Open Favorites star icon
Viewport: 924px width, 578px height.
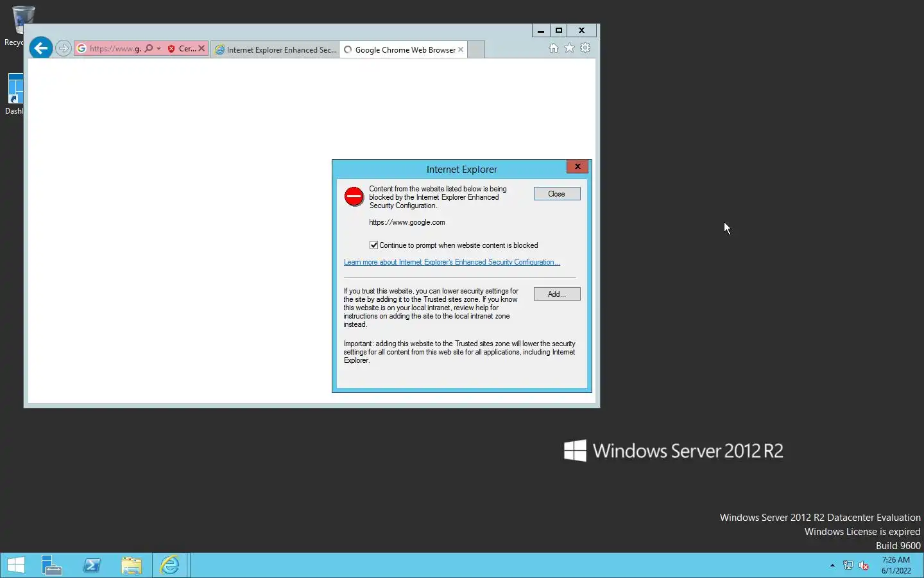pos(569,48)
